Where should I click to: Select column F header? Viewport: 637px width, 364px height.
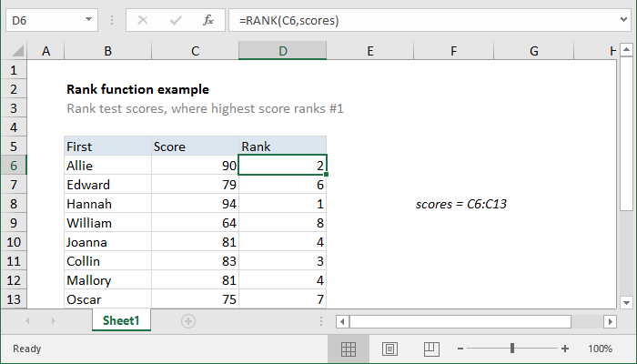(453, 51)
